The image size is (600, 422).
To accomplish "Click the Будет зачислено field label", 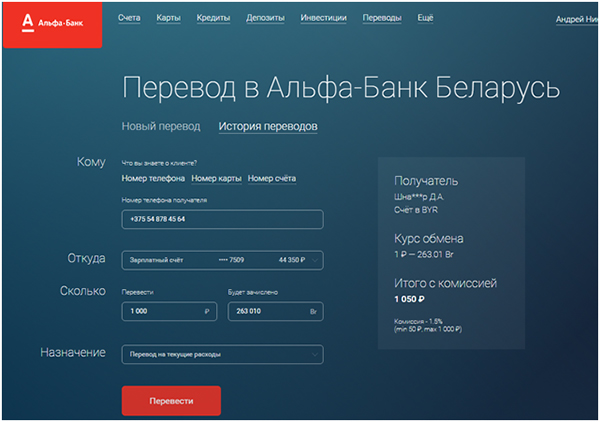I will 253,292.
